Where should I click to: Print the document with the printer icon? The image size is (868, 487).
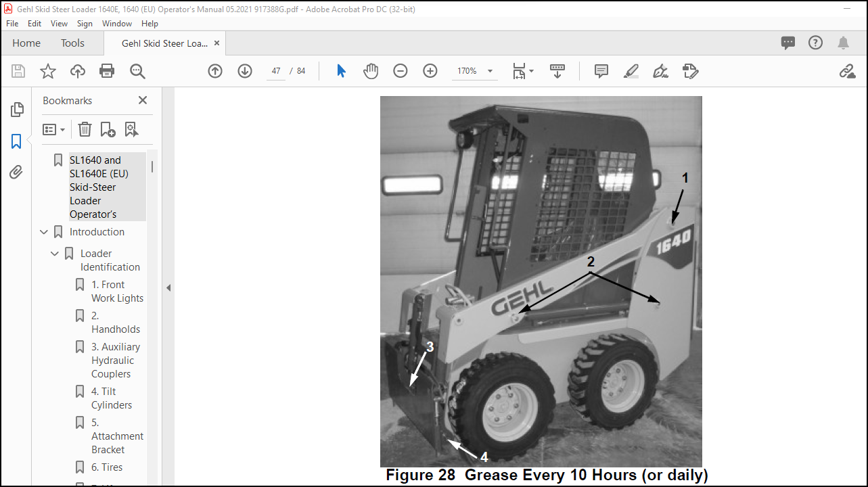pyautogui.click(x=107, y=71)
